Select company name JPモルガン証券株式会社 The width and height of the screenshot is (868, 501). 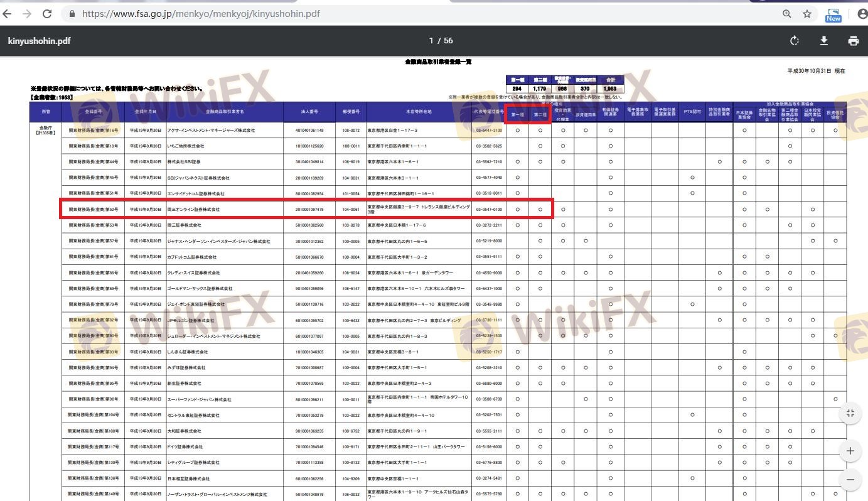point(190,320)
